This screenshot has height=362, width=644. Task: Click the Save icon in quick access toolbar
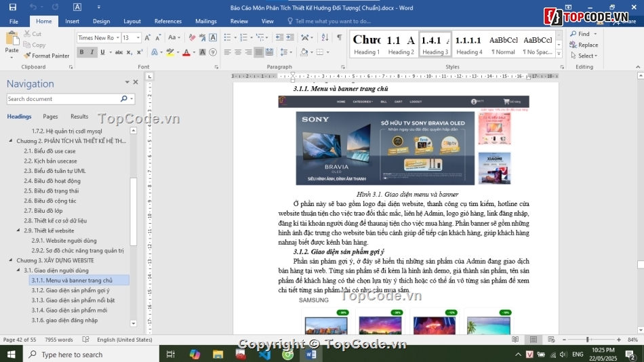coord(13,7)
